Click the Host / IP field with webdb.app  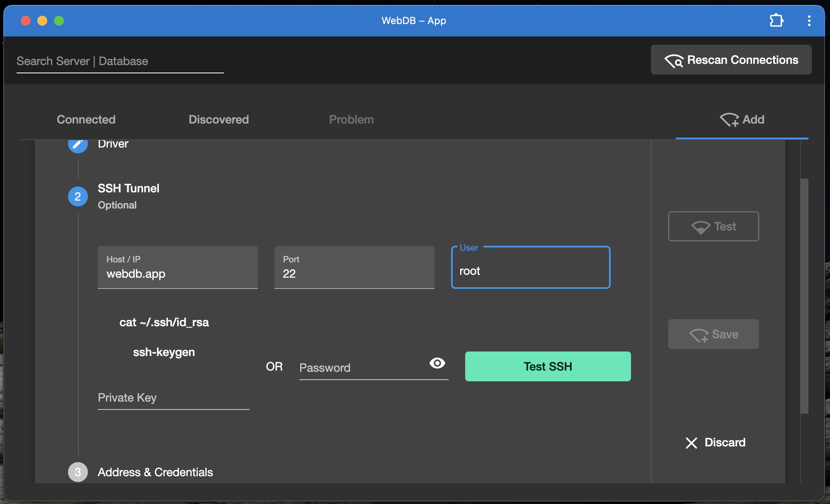[177, 267]
